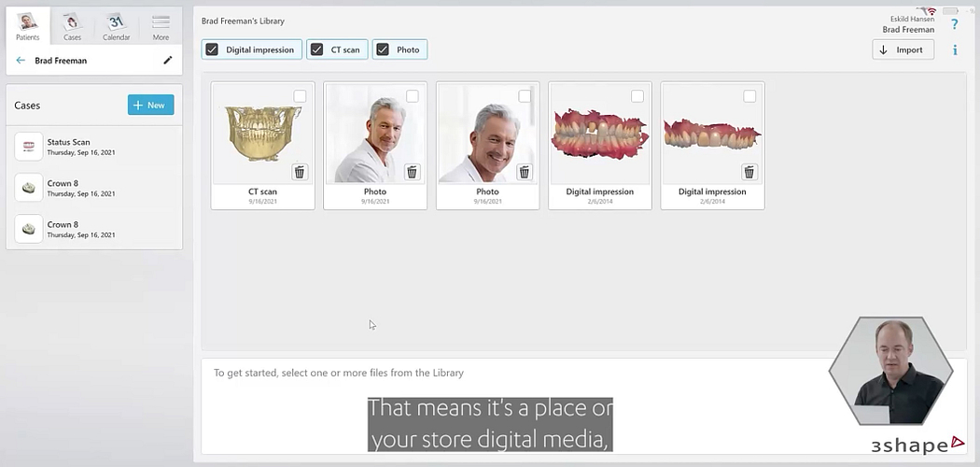The image size is (980, 467).
Task: Click trash icon on second Photo
Action: 525,172
